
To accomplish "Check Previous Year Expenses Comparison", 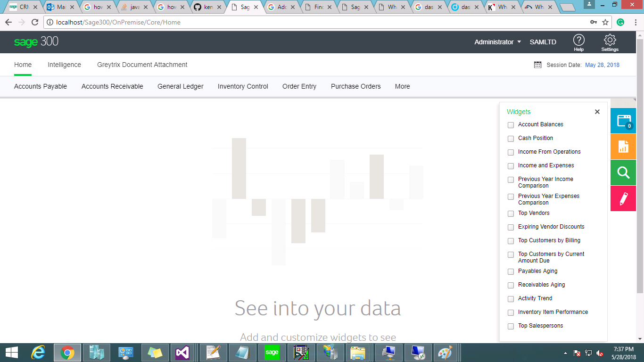I will pos(511,197).
